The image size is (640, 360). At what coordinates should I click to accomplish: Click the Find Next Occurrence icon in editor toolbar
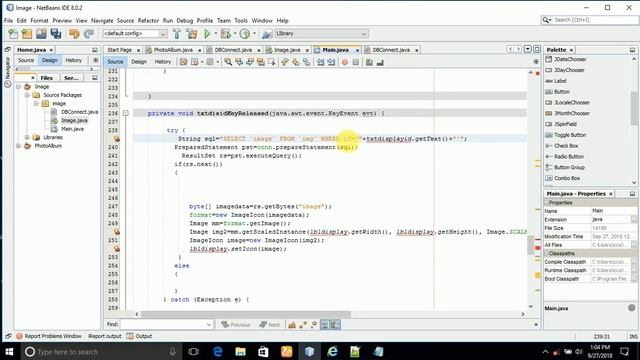pos(250,62)
